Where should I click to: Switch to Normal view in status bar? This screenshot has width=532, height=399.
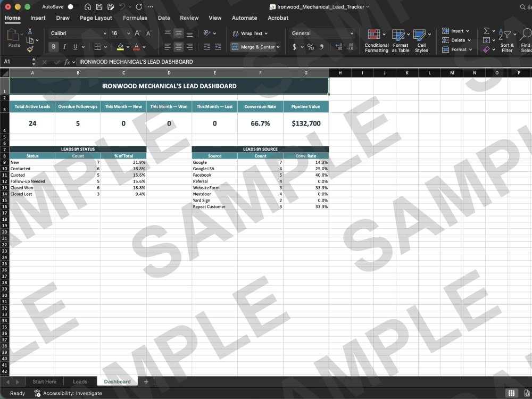(x=511, y=393)
